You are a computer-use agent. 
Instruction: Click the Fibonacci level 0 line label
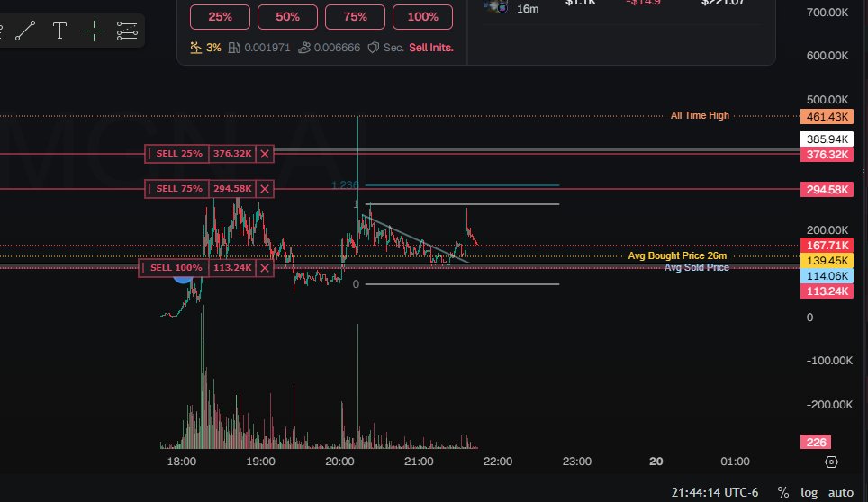[x=356, y=284]
